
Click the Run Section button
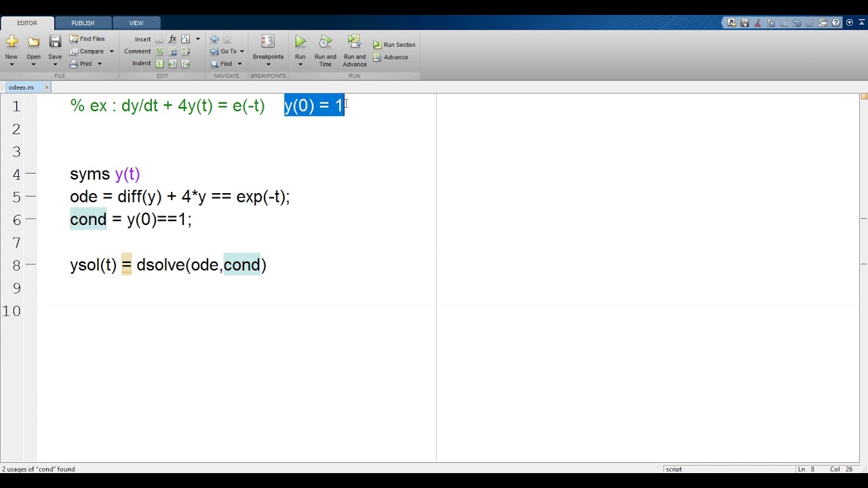(x=395, y=45)
